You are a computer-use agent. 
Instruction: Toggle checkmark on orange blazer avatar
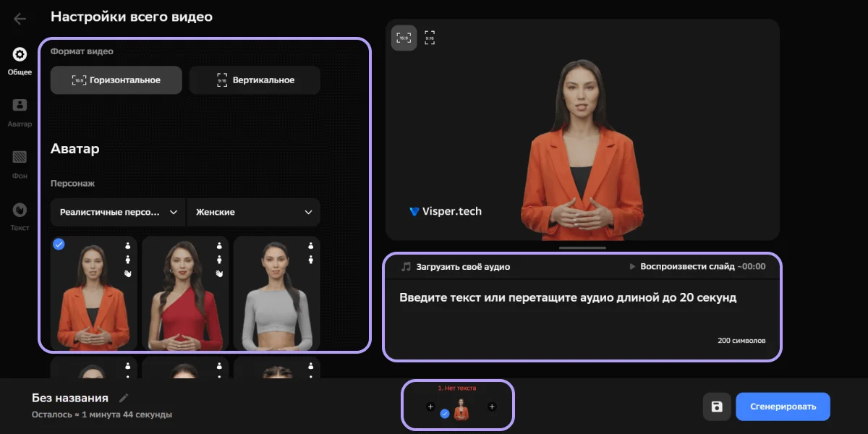[x=59, y=244]
